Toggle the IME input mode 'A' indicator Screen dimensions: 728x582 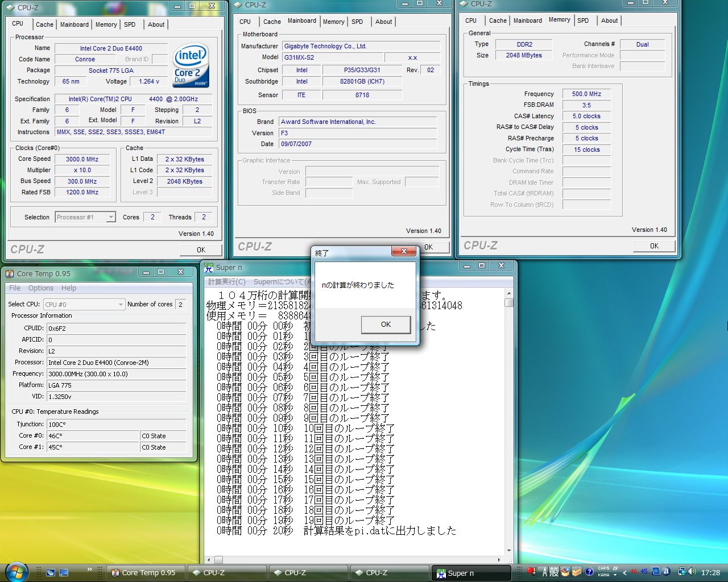pyautogui.click(x=545, y=572)
